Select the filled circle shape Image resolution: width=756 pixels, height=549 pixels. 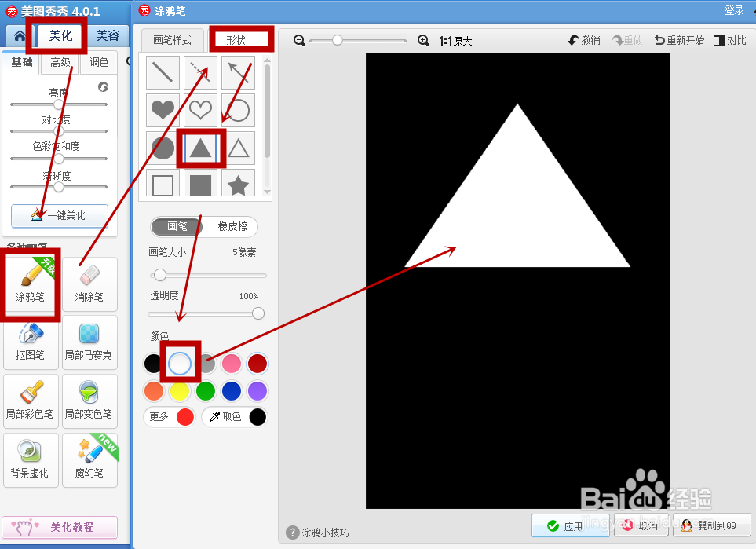(x=163, y=148)
